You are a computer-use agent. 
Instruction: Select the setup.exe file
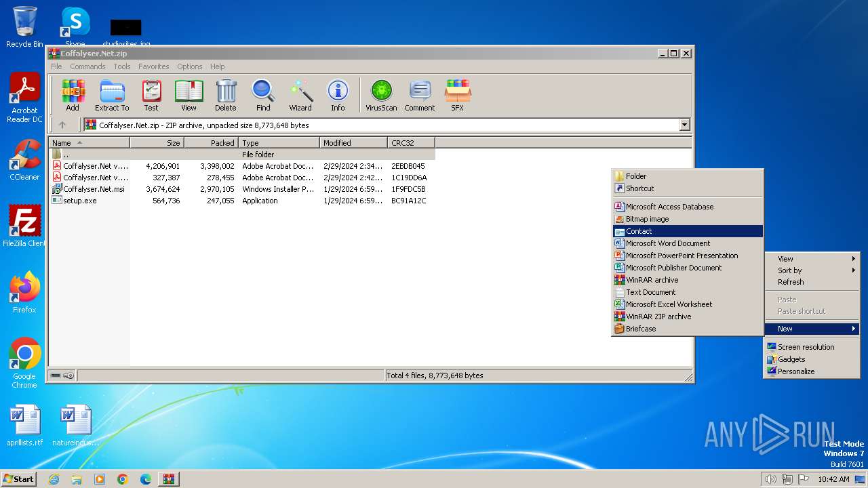point(80,201)
